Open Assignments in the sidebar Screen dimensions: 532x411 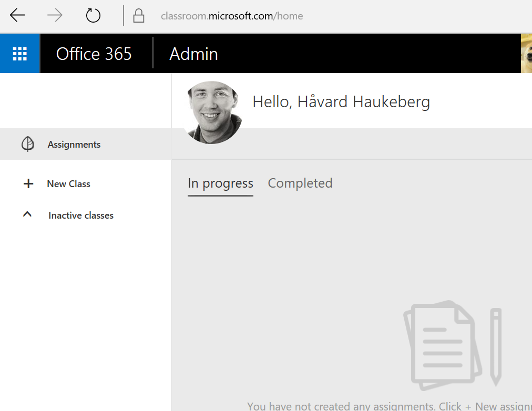click(x=74, y=145)
